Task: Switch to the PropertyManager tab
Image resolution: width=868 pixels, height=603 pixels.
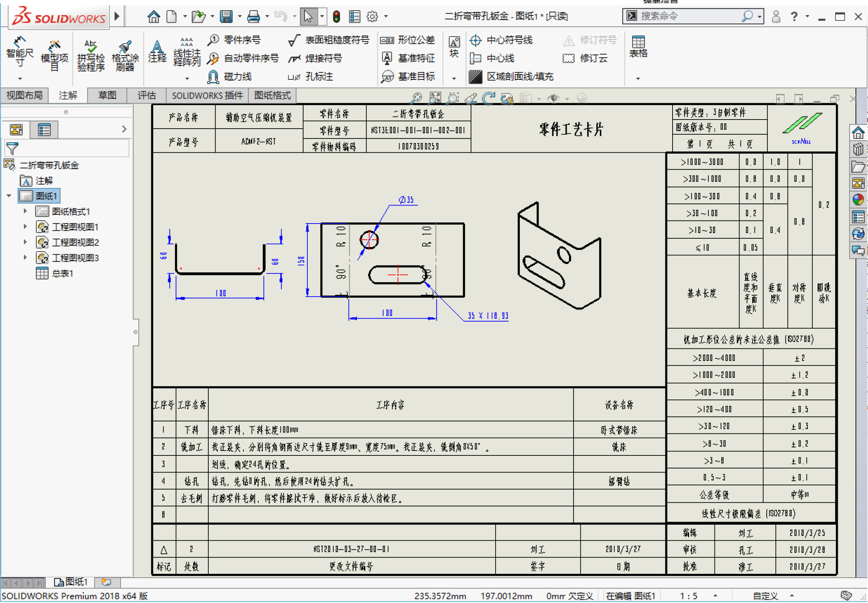Action: (44, 130)
